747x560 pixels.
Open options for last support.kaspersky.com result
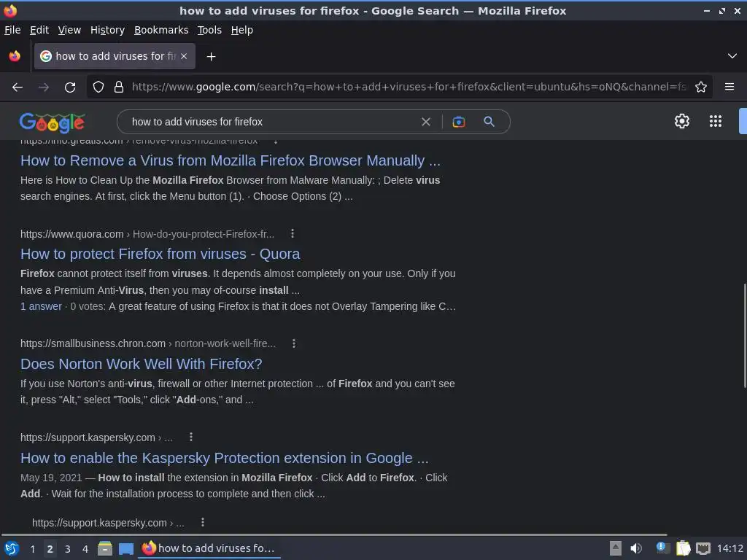[203, 522]
